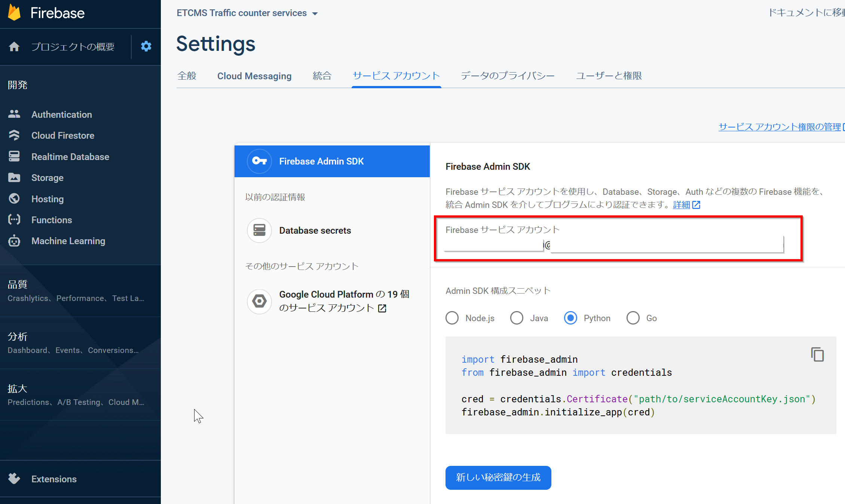Open Hosting in sidebar

[48, 199]
